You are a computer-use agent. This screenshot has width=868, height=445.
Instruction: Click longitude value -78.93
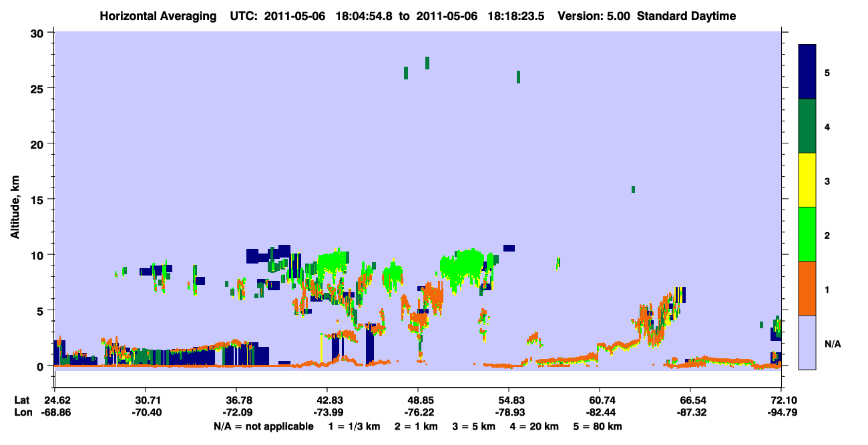[x=509, y=413]
